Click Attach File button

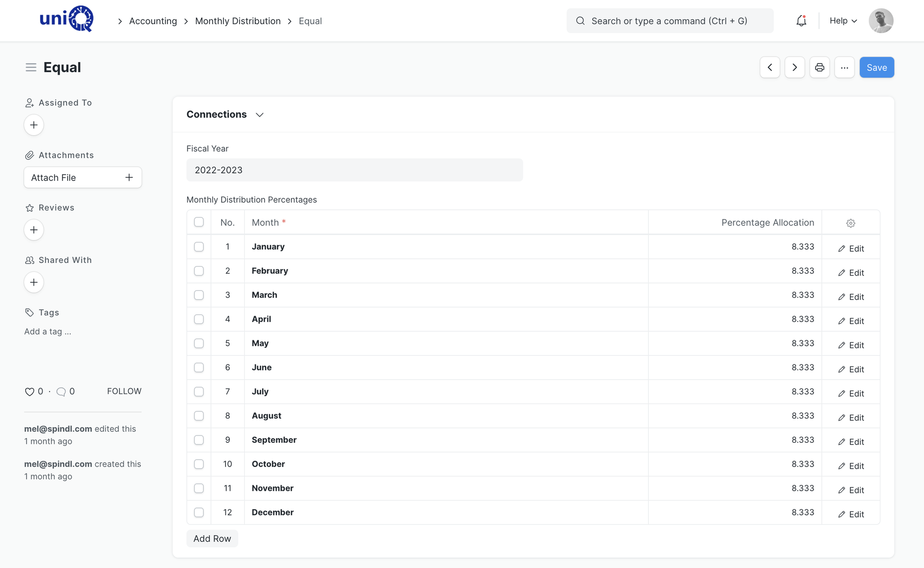[83, 177]
